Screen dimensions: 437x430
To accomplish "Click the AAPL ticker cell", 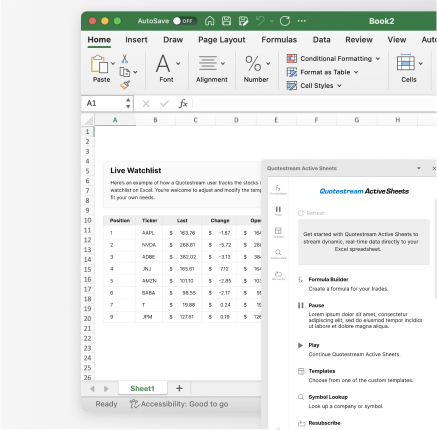I will click(148, 233).
